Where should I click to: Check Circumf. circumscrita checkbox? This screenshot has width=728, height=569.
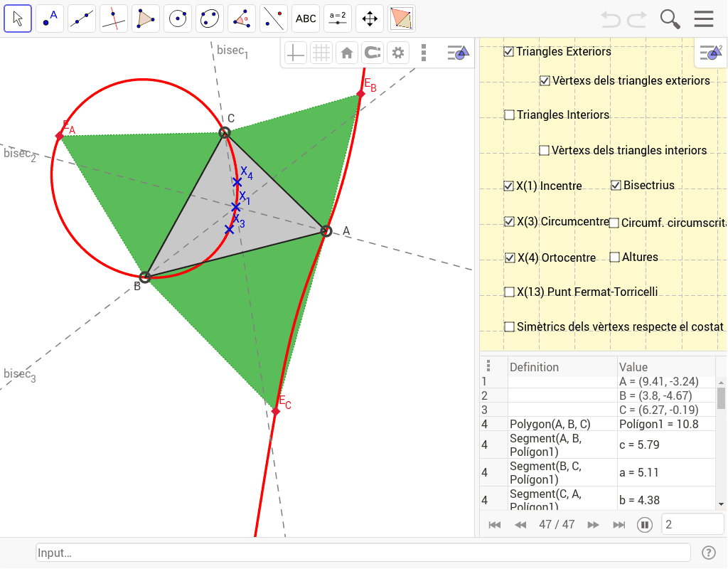(614, 223)
